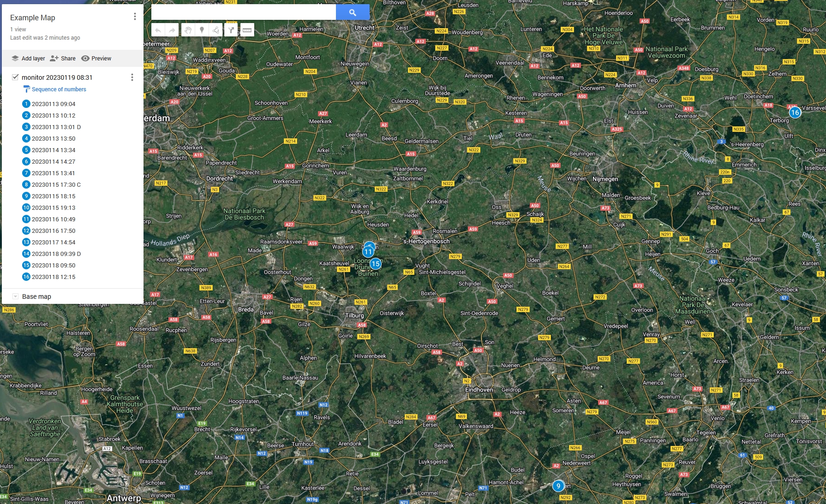Screen dimensions: 826x504
Task: Click inside the map search field
Action: (244, 12)
